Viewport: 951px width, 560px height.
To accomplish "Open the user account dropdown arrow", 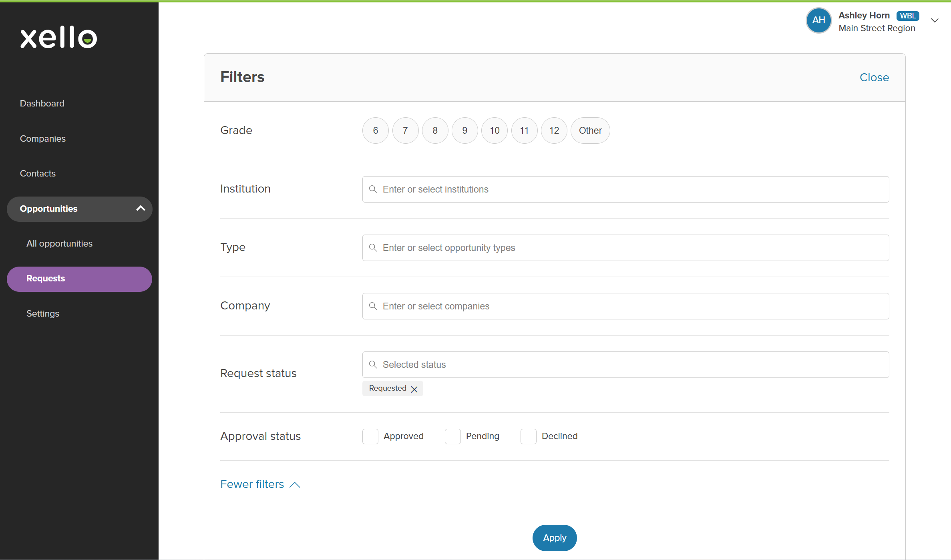I will [x=935, y=20].
